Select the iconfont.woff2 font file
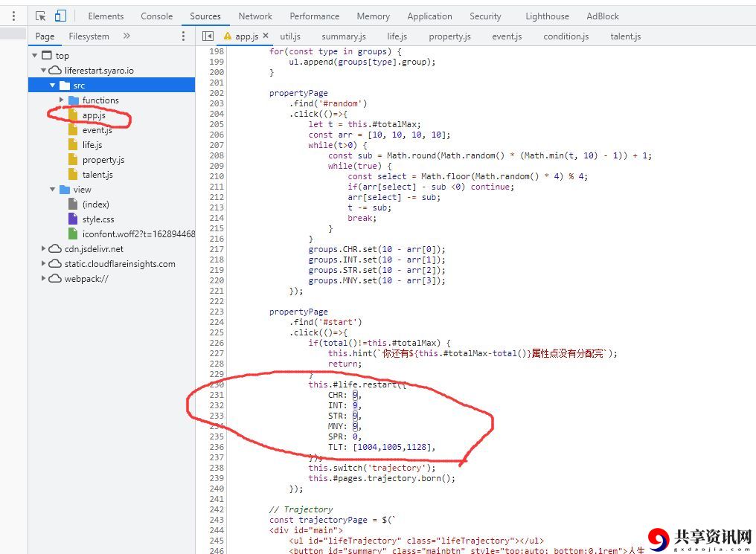Screen dimensions: 756x554 click(138, 234)
